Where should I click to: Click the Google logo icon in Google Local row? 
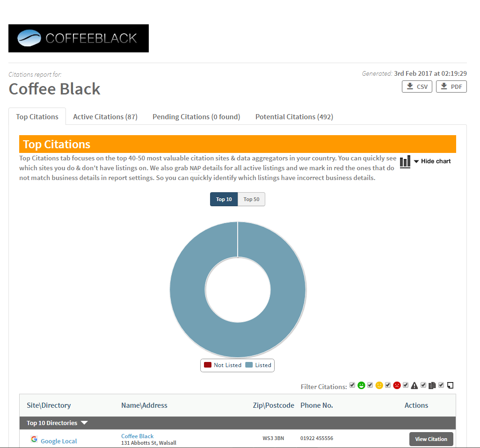click(x=34, y=439)
